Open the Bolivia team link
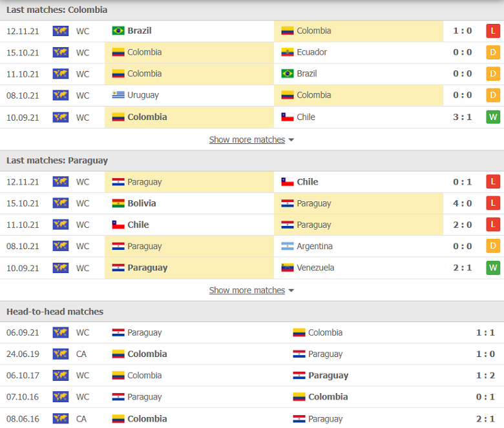Viewport: 504px width, 428px height. click(142, 203)
